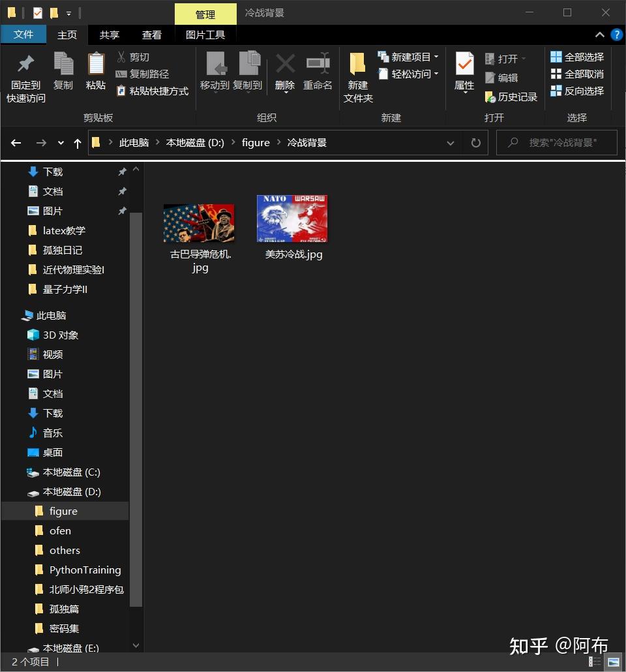This screenshot has height=672, width=626.
Task: Switch to details view in status bar
Action: 595,662
